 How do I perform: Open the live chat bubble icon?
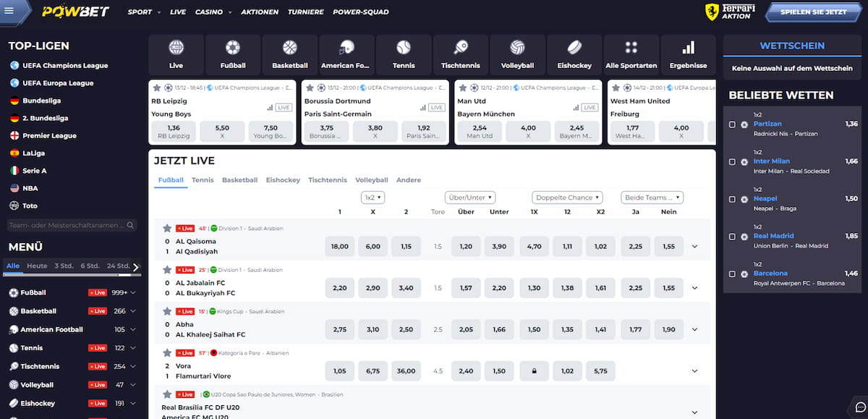coord(859,407)
